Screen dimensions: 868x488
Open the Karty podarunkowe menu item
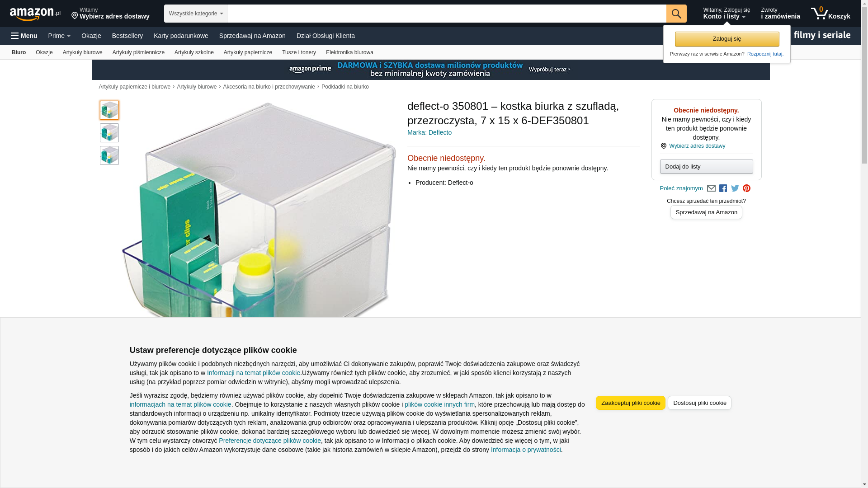[181, 36]
